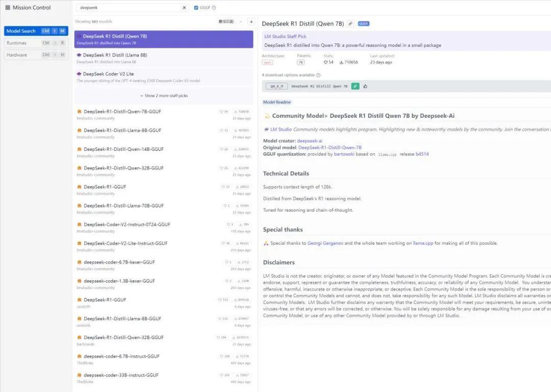This screenshot has height=392, width=551.
Task: Toggle the sort direction arrow button
Action: pos(251,22)
